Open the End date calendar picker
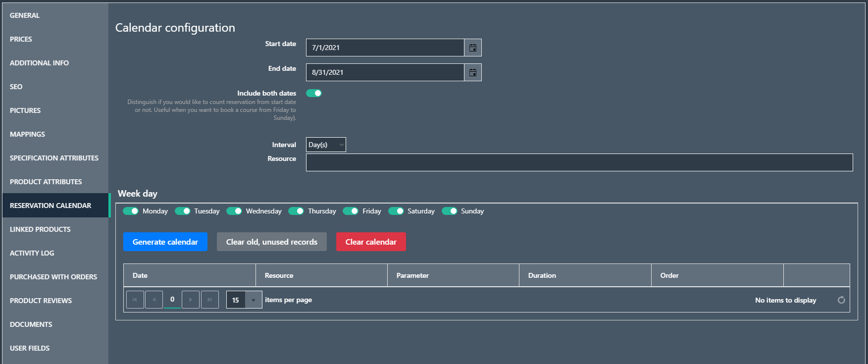Viewport: 868px width, 364px height. (473, 72)
